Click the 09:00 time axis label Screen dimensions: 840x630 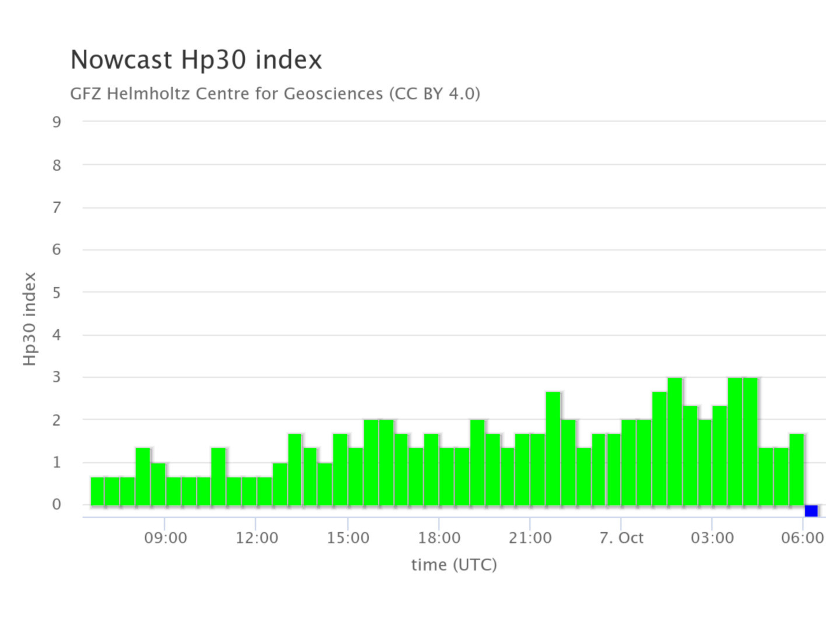coord(166,537)
